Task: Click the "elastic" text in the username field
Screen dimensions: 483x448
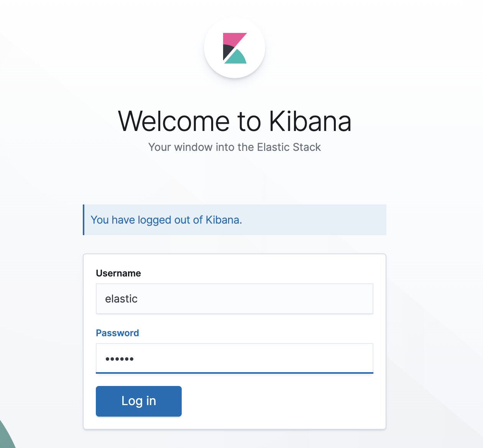Action: (x=121, y=299)
